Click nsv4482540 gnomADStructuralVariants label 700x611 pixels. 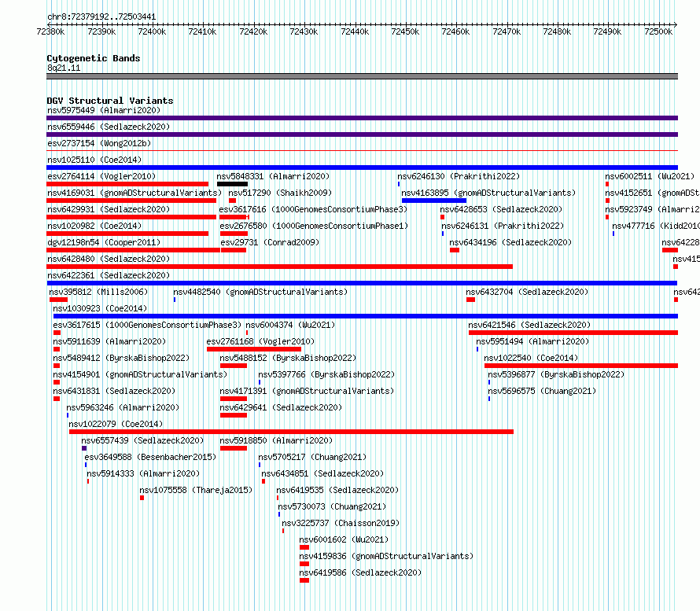click(x=260, y=292)
